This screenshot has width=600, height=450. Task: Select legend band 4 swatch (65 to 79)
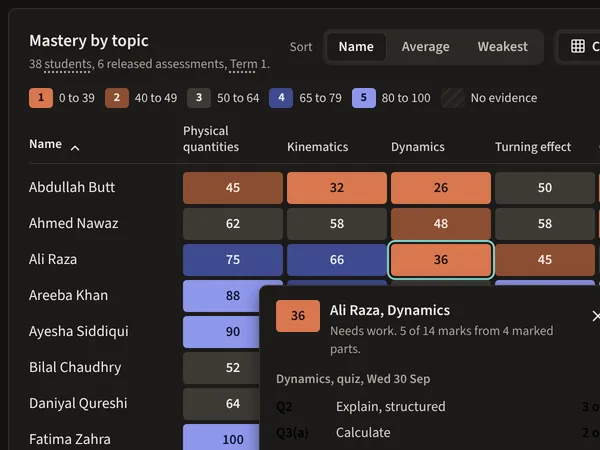[281, 98]
